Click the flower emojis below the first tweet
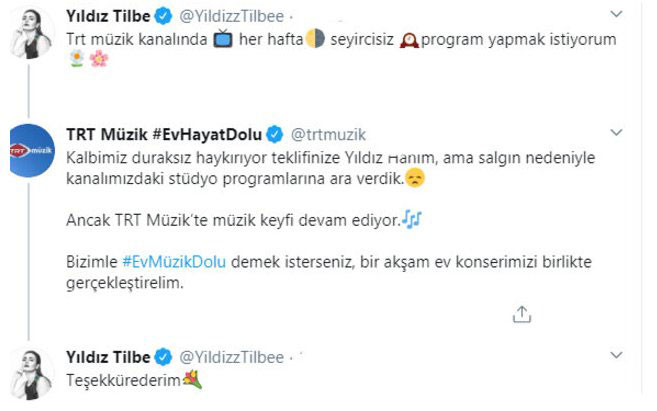 pos(90,59)
